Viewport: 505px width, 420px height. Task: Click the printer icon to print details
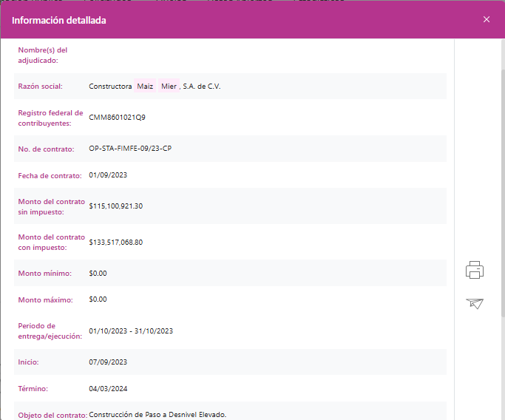[475, 270]
